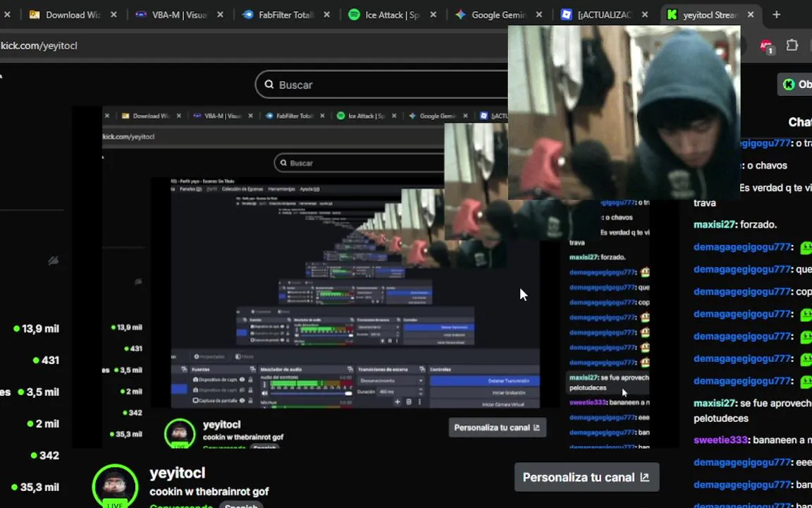Click the plus add-transition icon in OBS

point(398,401)
